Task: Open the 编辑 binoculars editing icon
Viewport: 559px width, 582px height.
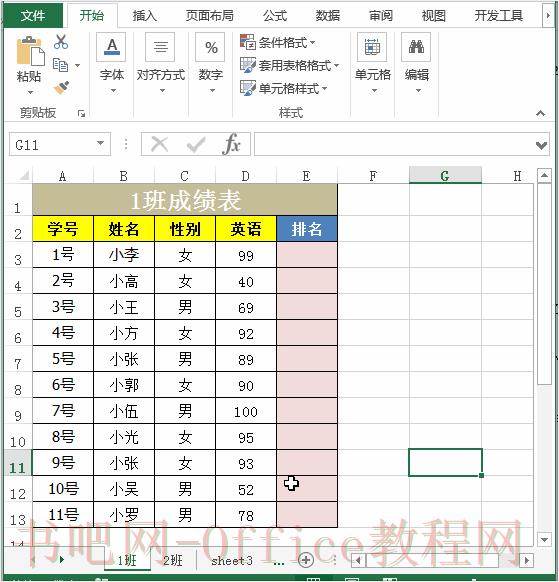Action: 416,47
